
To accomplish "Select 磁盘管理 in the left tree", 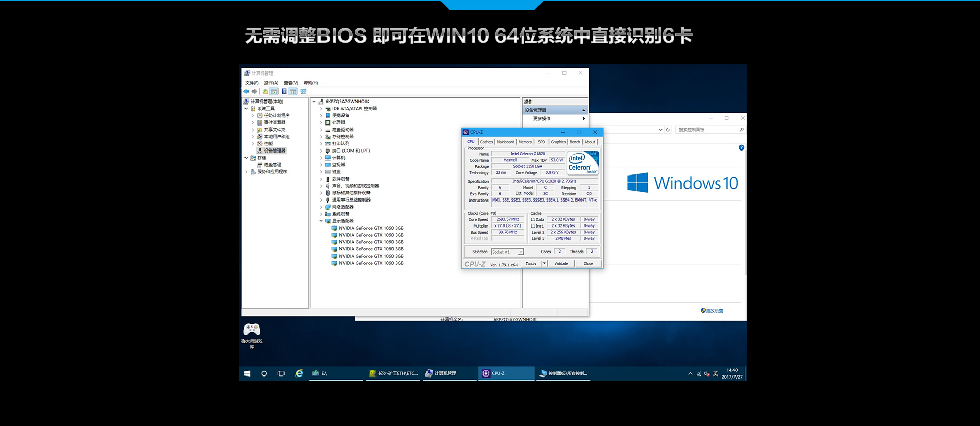I will (x=273, y=165).
